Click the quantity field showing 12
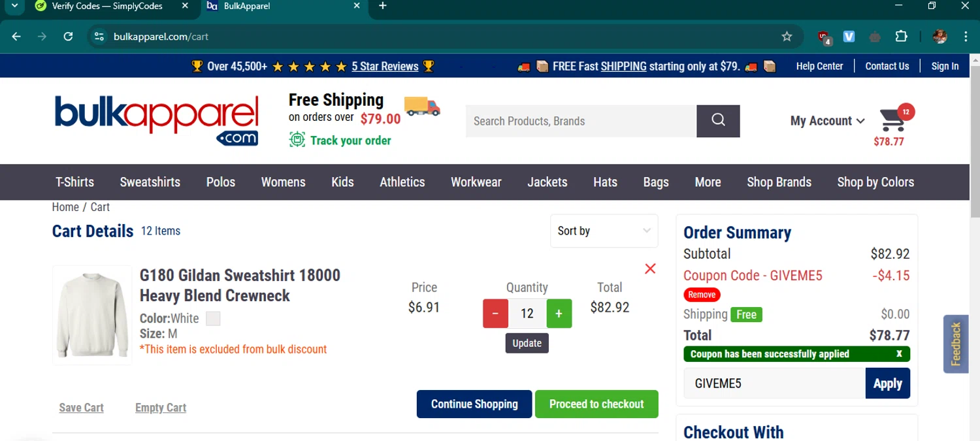Image resolution: width=980 pixels, height=441 pixels. click(527, 314)
